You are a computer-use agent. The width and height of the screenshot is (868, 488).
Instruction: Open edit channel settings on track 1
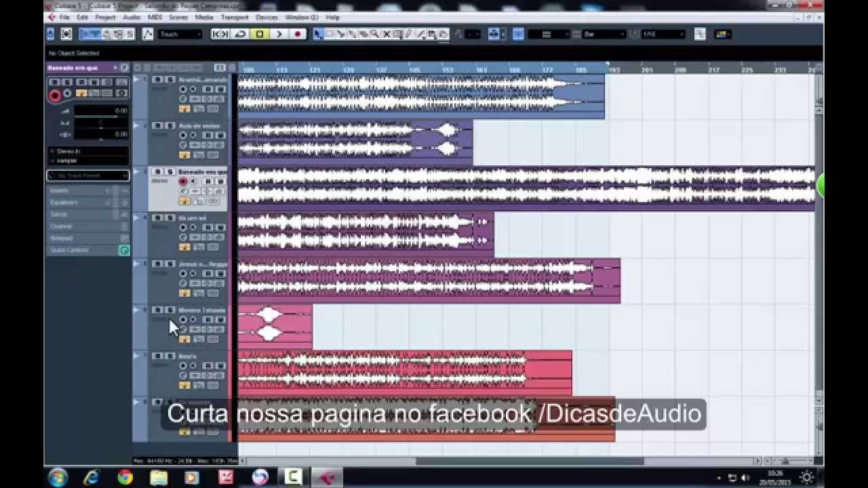pyautogui.click(x=183, y=99)
